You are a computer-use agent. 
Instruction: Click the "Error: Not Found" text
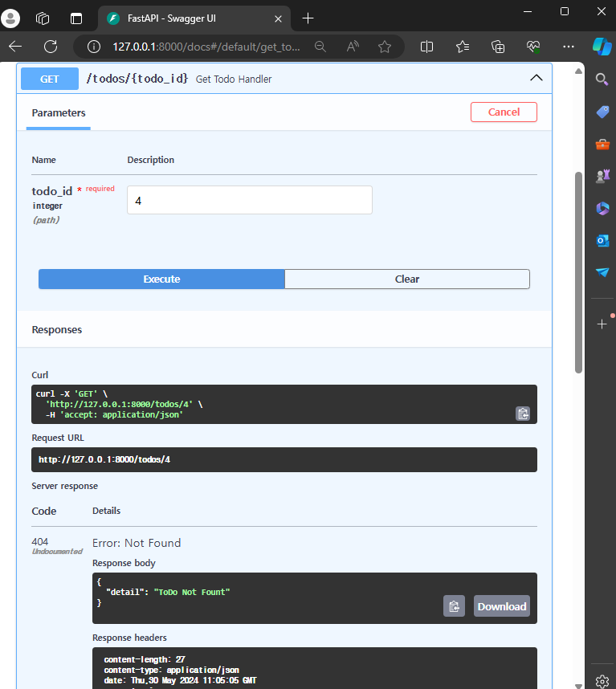point(137,543)
